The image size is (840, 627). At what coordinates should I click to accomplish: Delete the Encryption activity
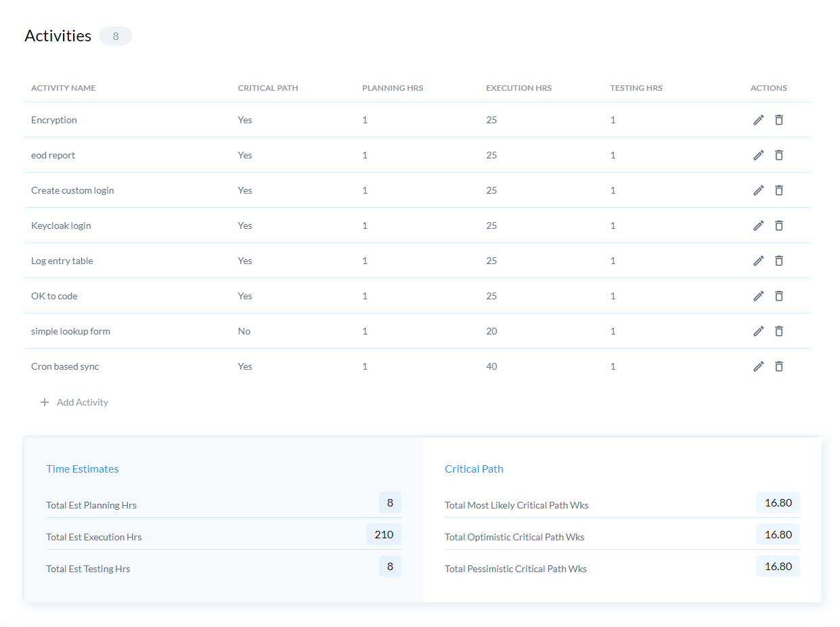(779, 120)
